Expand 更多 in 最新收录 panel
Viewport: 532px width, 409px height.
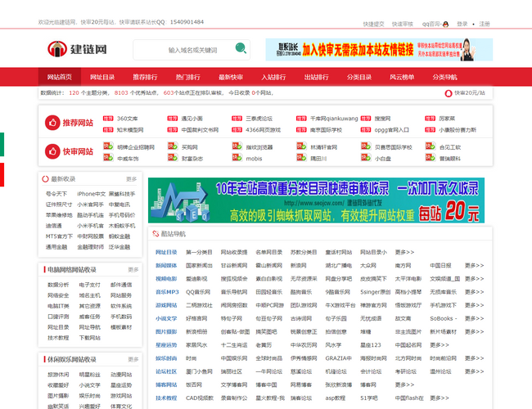point(133,179)
